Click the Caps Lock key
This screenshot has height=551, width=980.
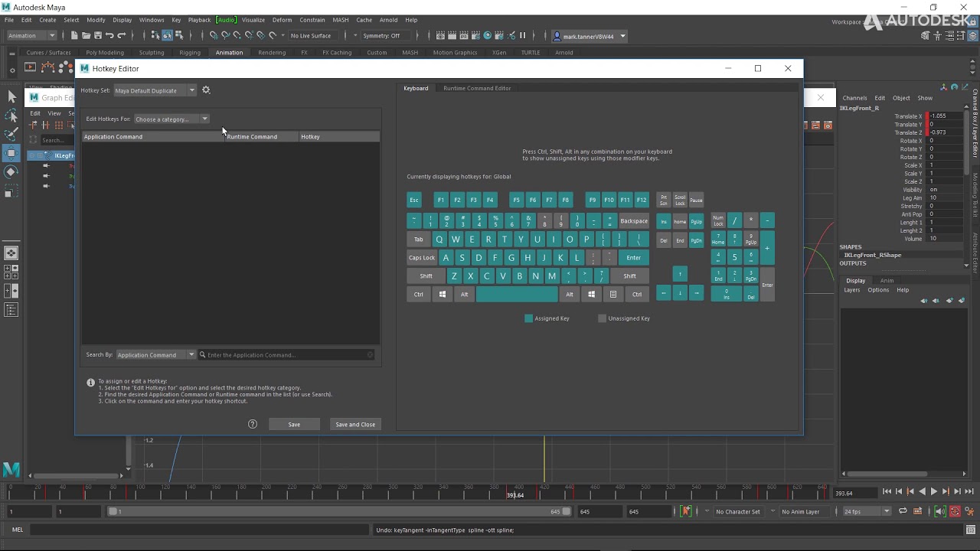click(x=422, y=258)
